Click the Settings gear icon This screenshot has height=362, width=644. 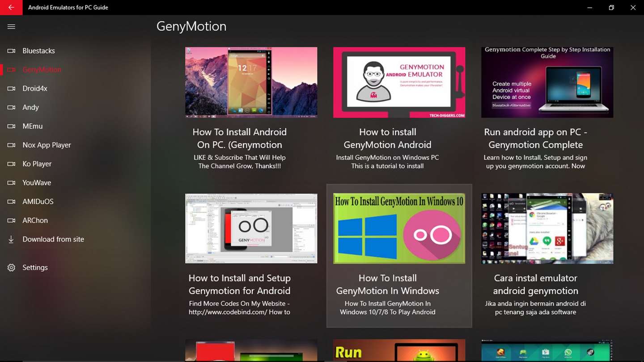[11, 268]
